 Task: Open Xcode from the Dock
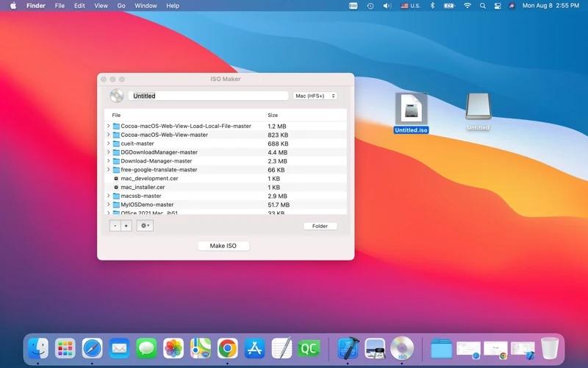[348, 348]
